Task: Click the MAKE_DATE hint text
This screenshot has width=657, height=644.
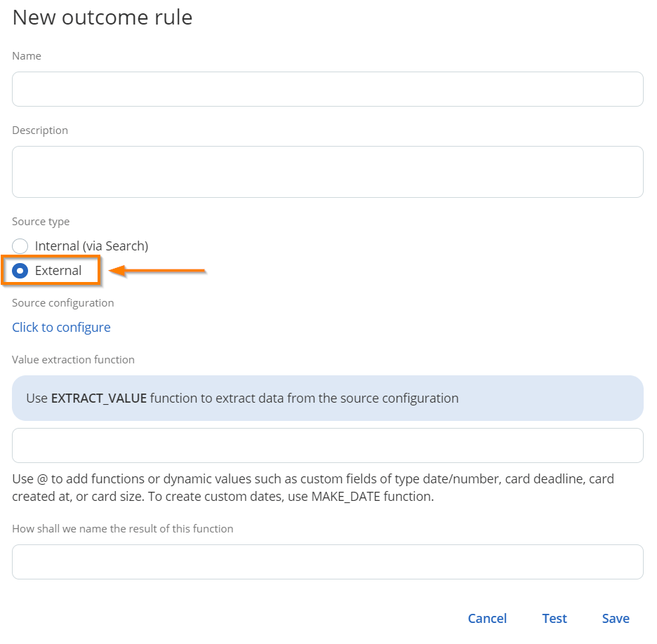Action: pos(223,497)
